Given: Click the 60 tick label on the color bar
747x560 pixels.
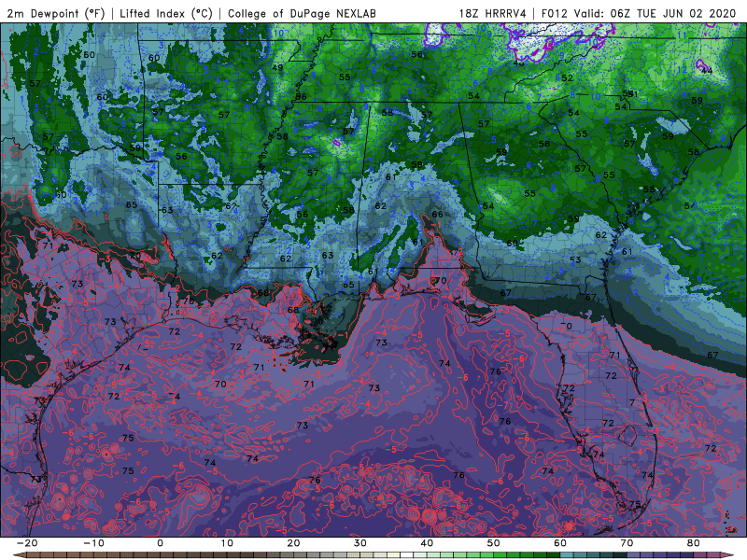Looking at the screenshot, I should pos(560,543).
